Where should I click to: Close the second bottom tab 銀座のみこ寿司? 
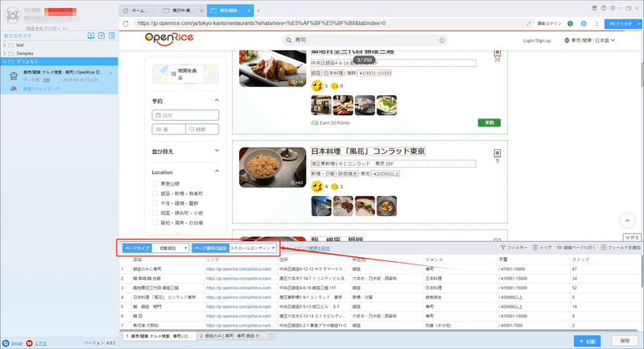pyautogui.click(x=270, y=336)
